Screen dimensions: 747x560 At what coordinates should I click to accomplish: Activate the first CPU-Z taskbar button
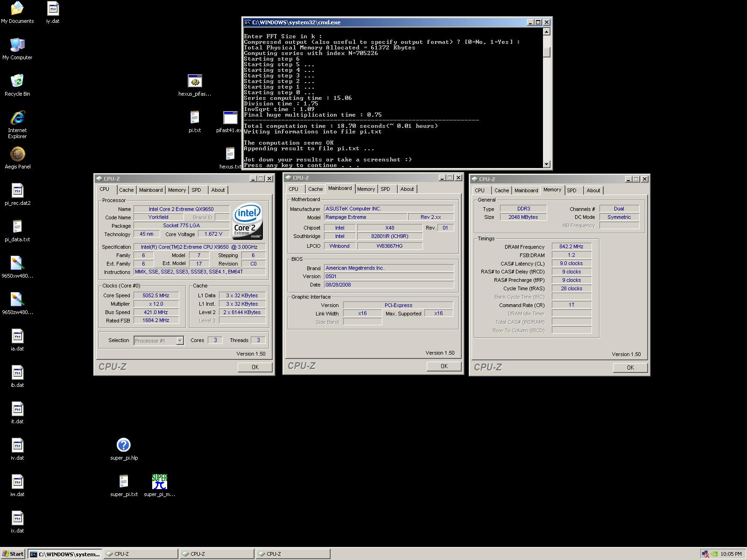coord(141,554)
